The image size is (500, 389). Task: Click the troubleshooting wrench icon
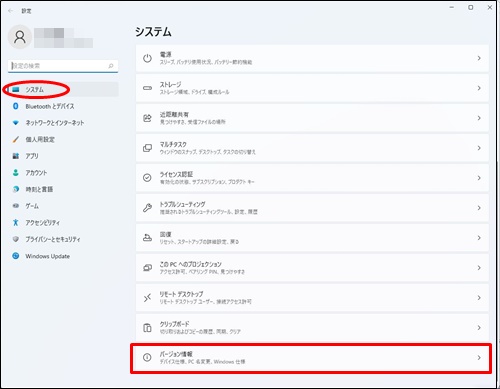click(147, 208)
